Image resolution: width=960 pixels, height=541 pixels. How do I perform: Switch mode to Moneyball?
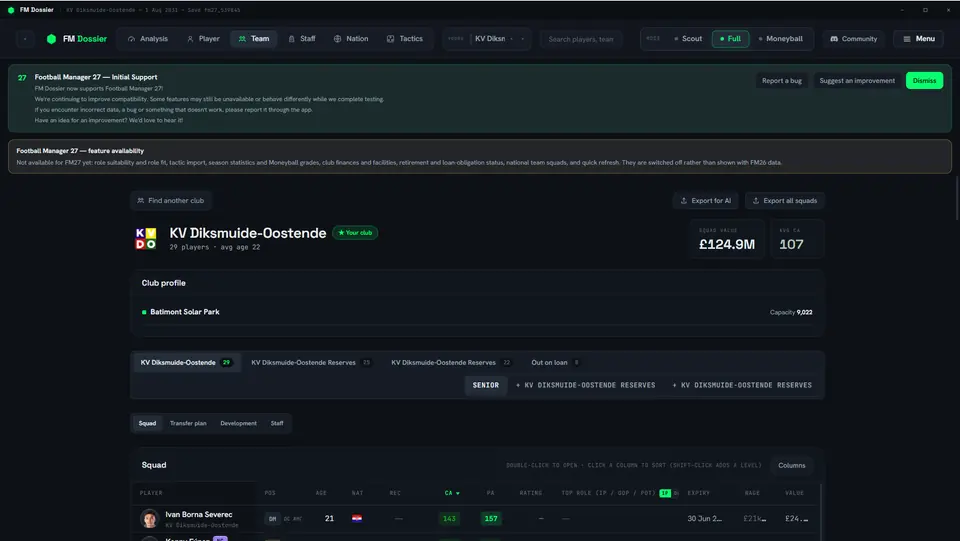[781, 39]
